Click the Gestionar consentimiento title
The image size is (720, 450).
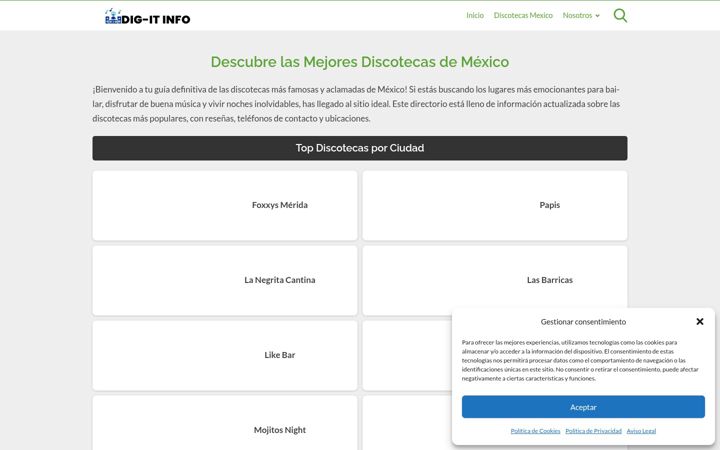point(583,322)
